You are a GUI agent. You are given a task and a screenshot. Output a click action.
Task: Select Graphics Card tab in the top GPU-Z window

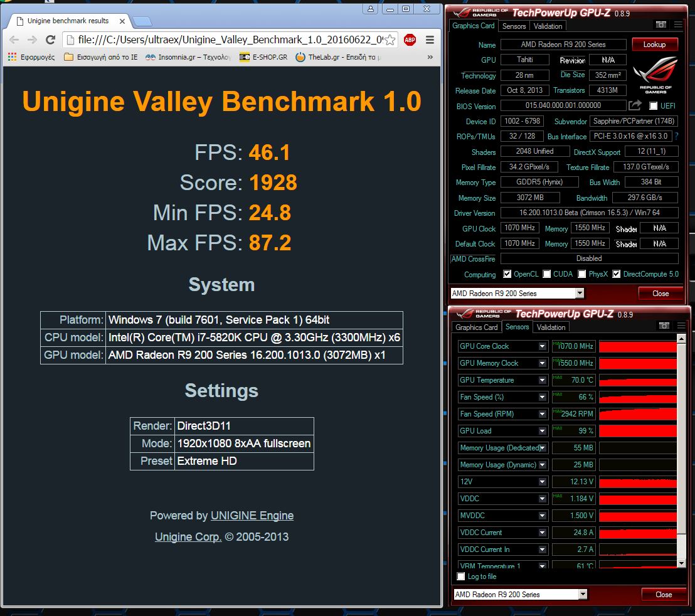474,26
